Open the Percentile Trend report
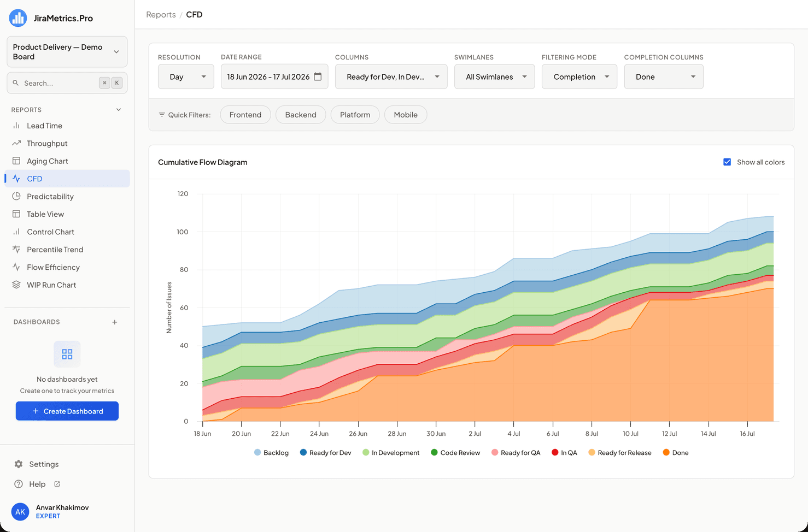The width and height of the screenshot is (808, 532). tap(67, 250)
